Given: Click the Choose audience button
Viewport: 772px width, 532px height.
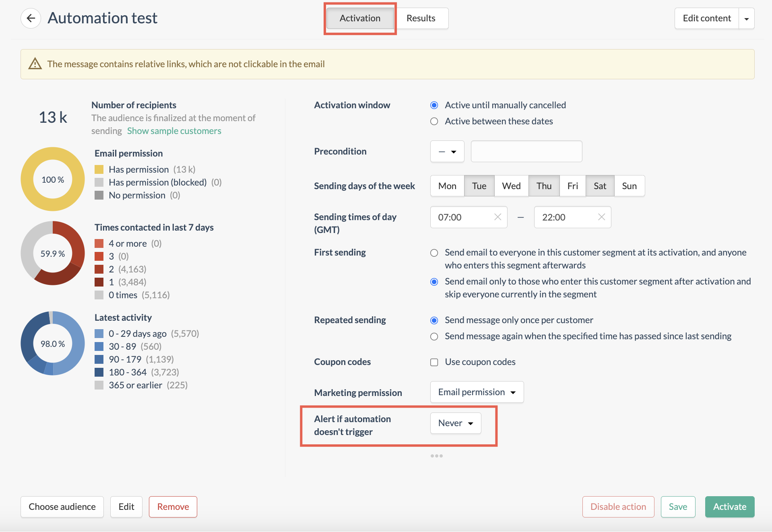Looking at the screenshot, I should click(x=62, y=507).
